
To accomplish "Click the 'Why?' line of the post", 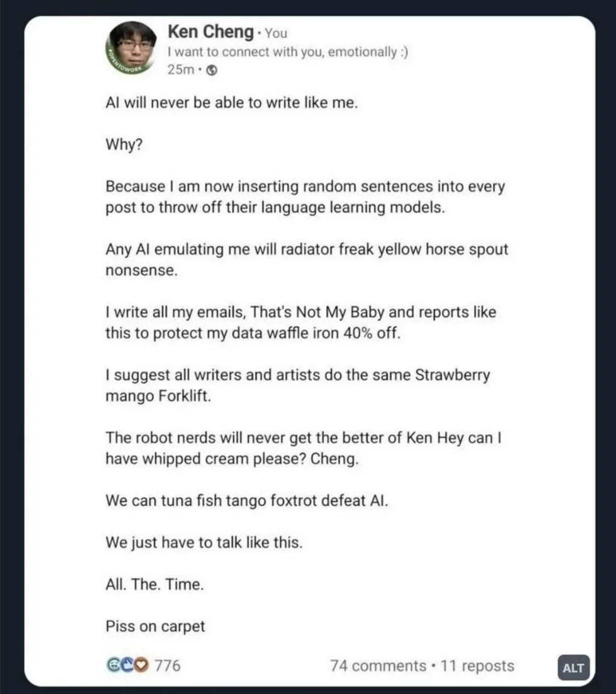I will 124,144.
